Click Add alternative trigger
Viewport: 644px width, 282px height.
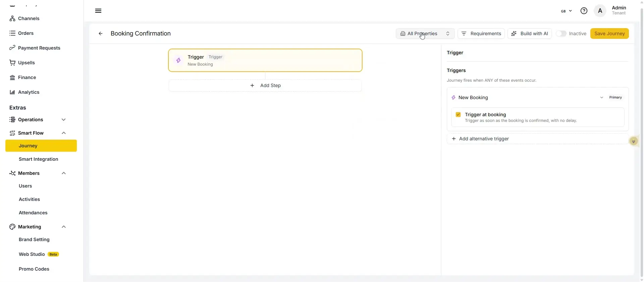pyautogui.click(x=537, y=139)
